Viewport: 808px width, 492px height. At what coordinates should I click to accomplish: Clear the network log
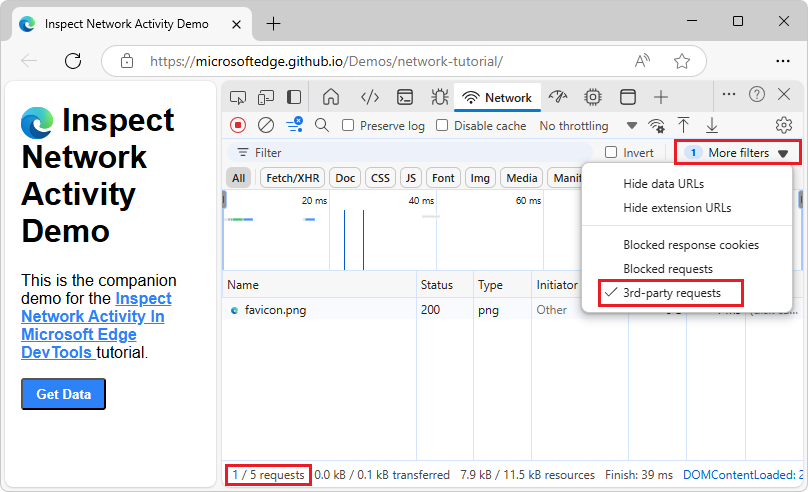266,125
